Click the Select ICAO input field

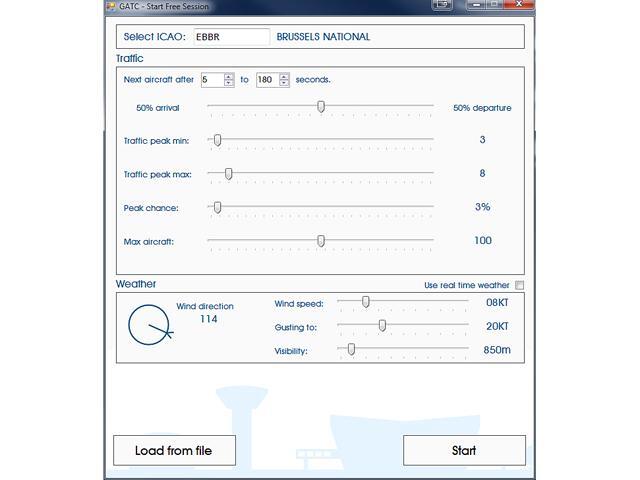point(231,37)
